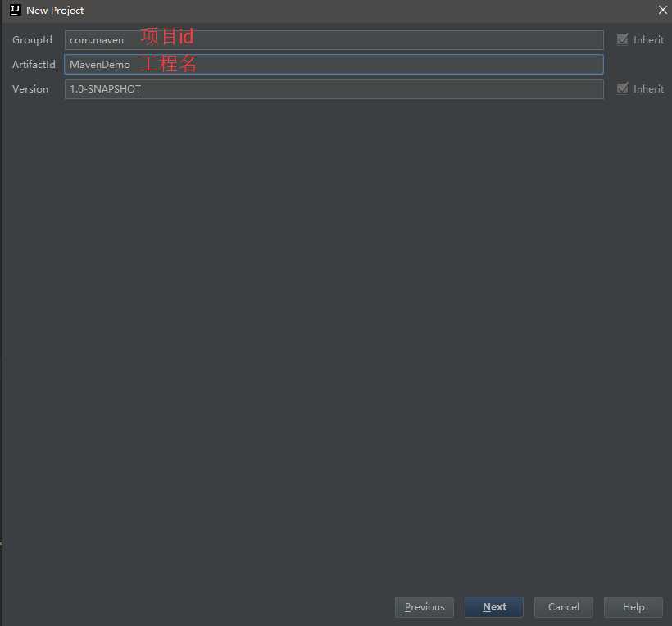672x626 pixels.
Task: Click the Inherit text beside Version
Action: point(648,89)
